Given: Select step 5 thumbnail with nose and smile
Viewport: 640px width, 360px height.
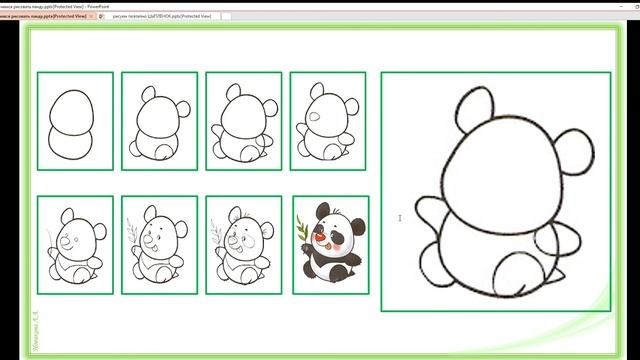Looking at the screenshot, I should [75, 245].
